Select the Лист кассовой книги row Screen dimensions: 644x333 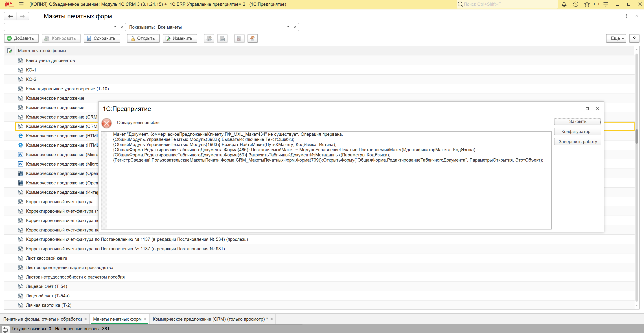pos(319,258)
